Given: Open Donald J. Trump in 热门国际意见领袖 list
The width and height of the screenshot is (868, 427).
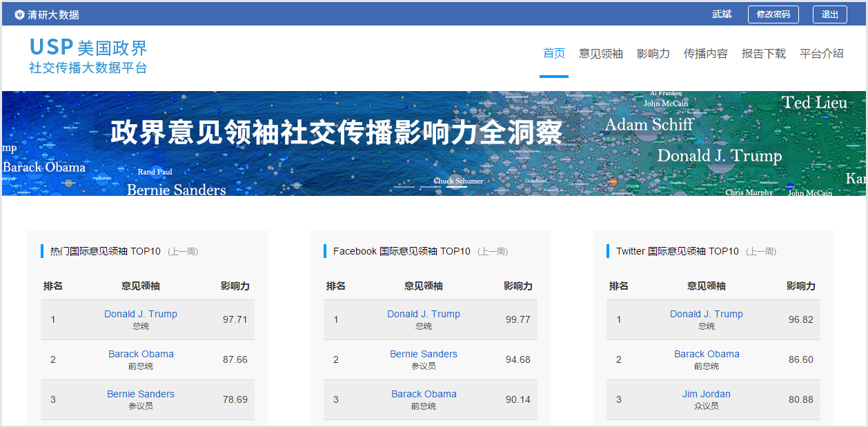Looking at the screenshot, I should point(140,314).
